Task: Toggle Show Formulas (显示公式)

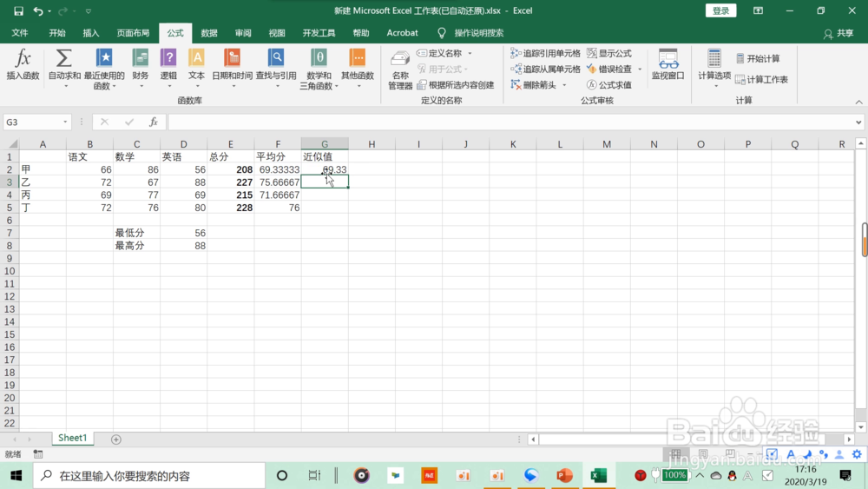Action: 609,53
